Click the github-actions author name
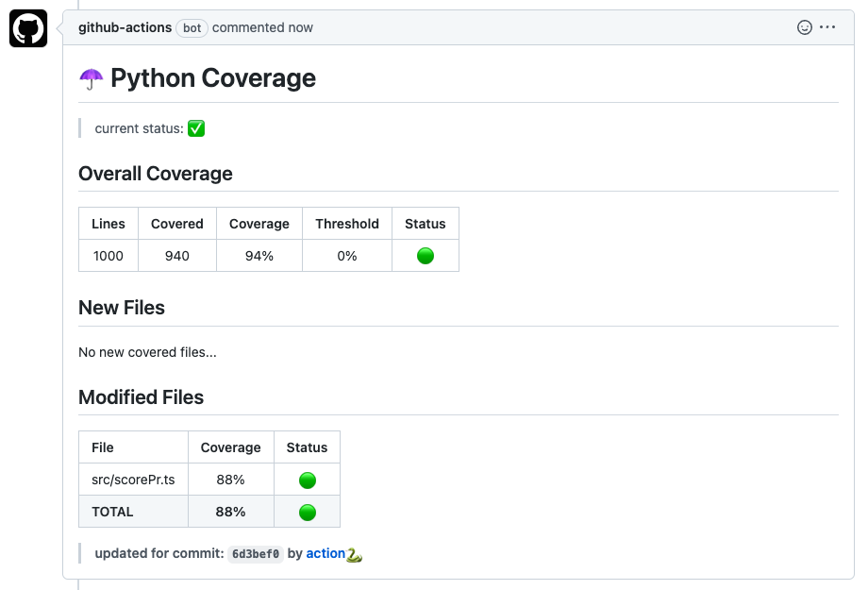 tap(125, 27)
